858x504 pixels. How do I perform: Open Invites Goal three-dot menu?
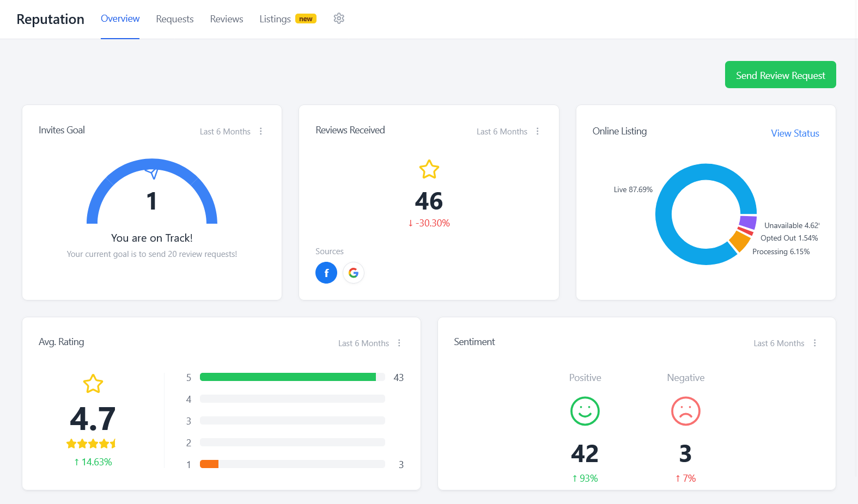(x=261, y=131)
